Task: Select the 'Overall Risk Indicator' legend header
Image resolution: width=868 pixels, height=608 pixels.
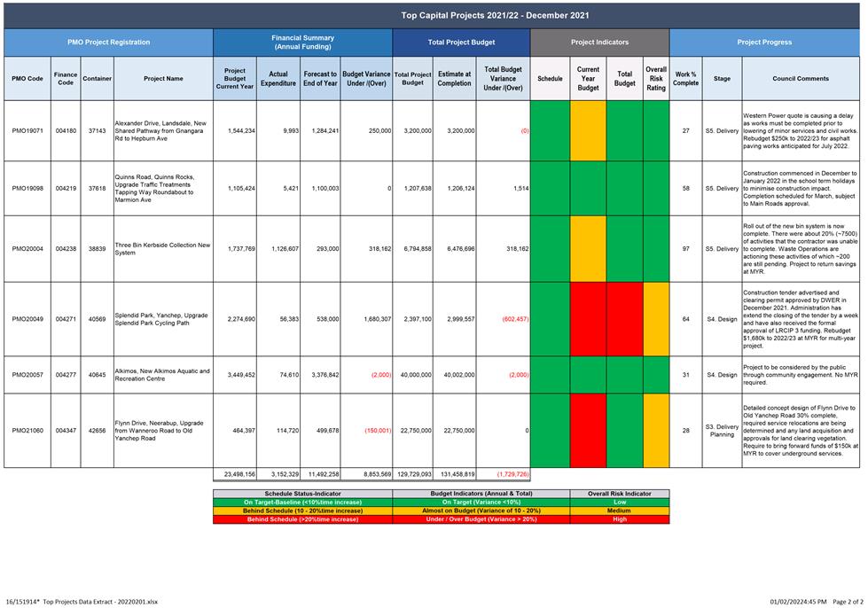Action: pos(620,494)
